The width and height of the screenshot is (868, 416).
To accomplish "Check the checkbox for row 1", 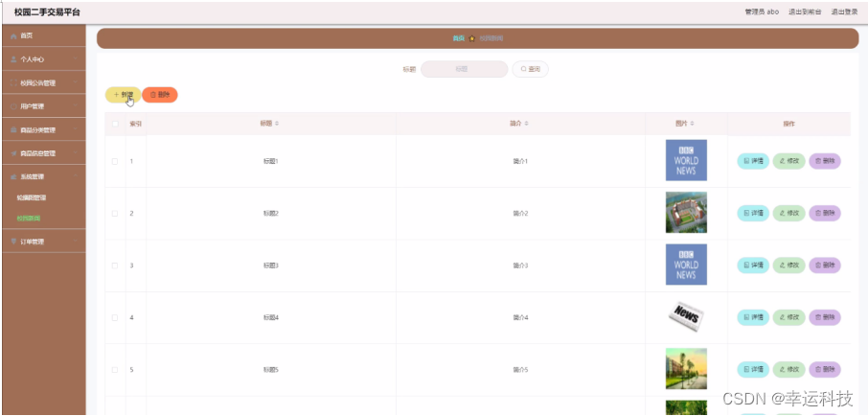I will click(x=115, y=161).
